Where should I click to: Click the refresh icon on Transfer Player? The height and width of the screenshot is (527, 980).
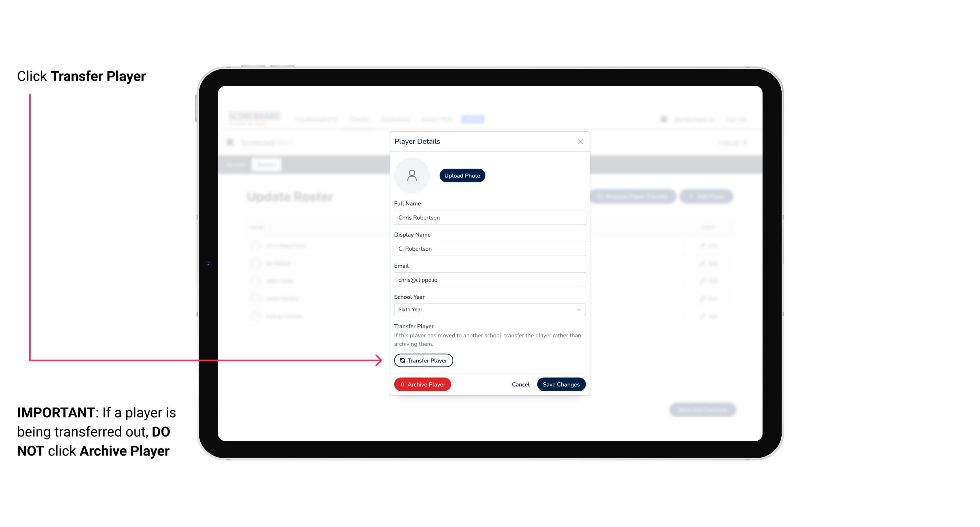(x=401, y=360)
